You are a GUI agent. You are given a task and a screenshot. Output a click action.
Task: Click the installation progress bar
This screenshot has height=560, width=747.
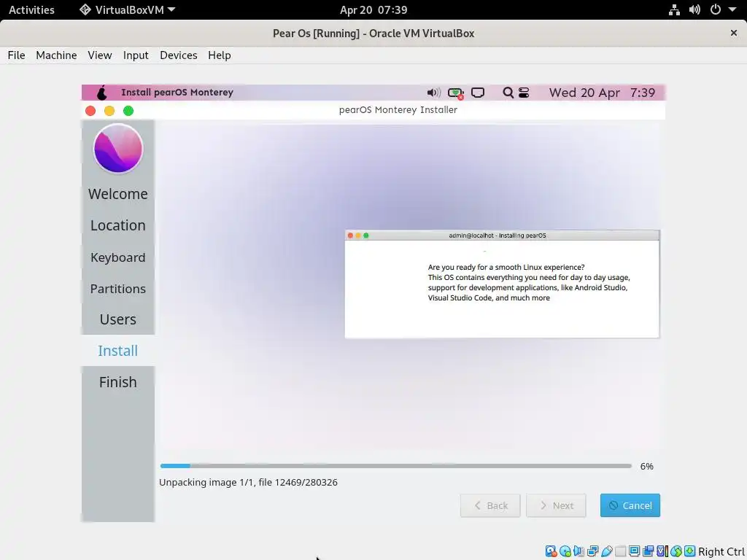click(396, 466)
